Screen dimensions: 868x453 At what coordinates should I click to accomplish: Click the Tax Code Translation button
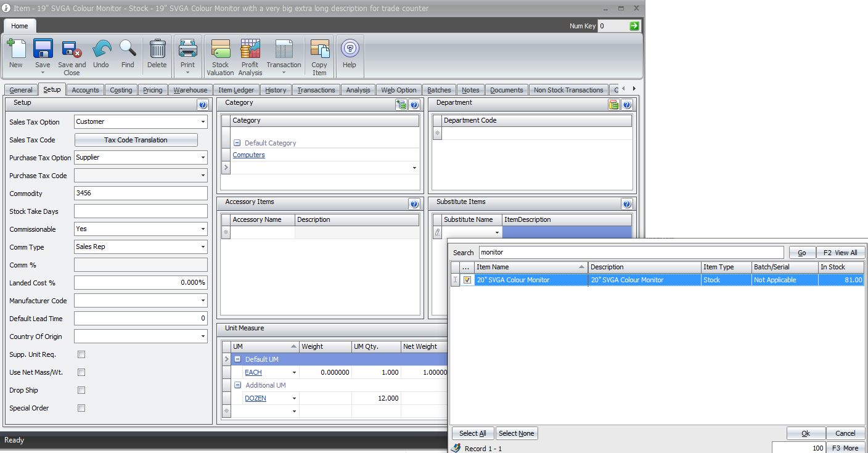coord(136,140)
